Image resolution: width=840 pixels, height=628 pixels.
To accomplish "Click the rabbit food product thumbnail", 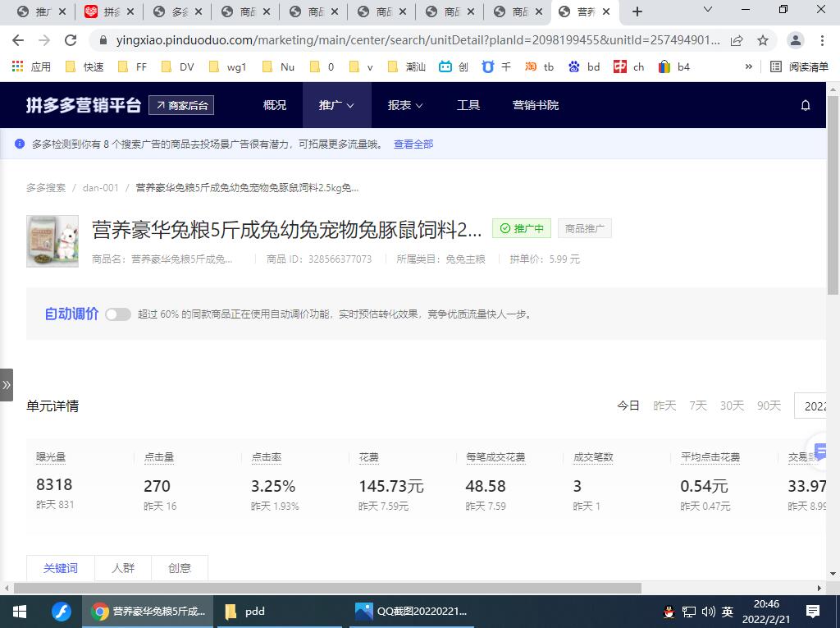I will pyautogui.click(x=52, y=241).
